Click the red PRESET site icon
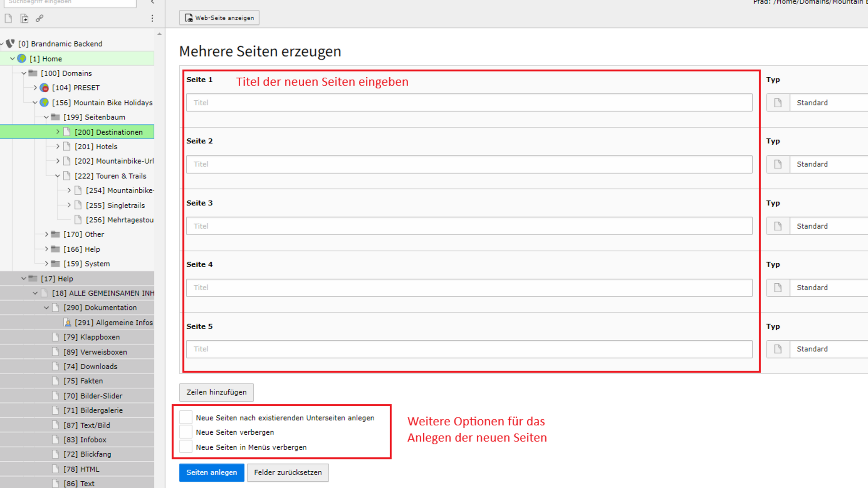 [x=44, y=88]
